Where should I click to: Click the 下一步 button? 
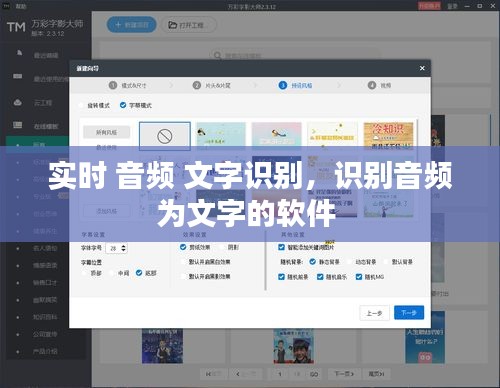point(409,313)
